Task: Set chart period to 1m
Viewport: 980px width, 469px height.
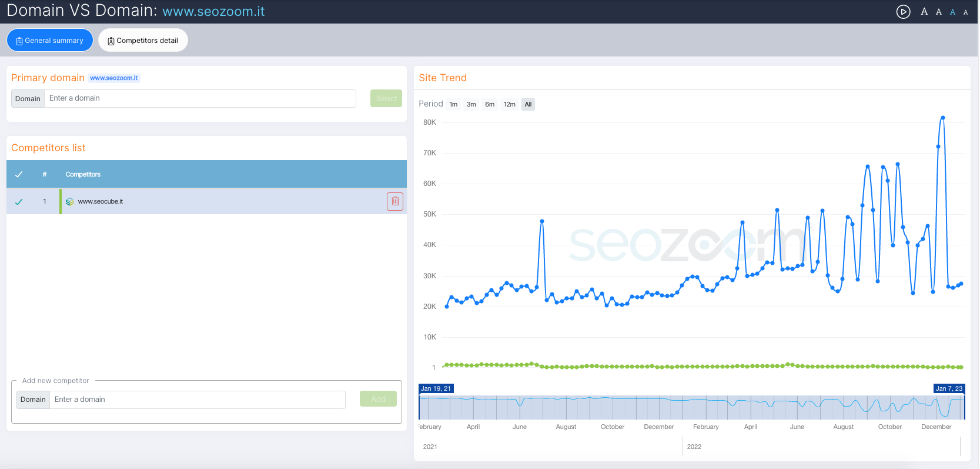Action: click(x=453, y=104)
